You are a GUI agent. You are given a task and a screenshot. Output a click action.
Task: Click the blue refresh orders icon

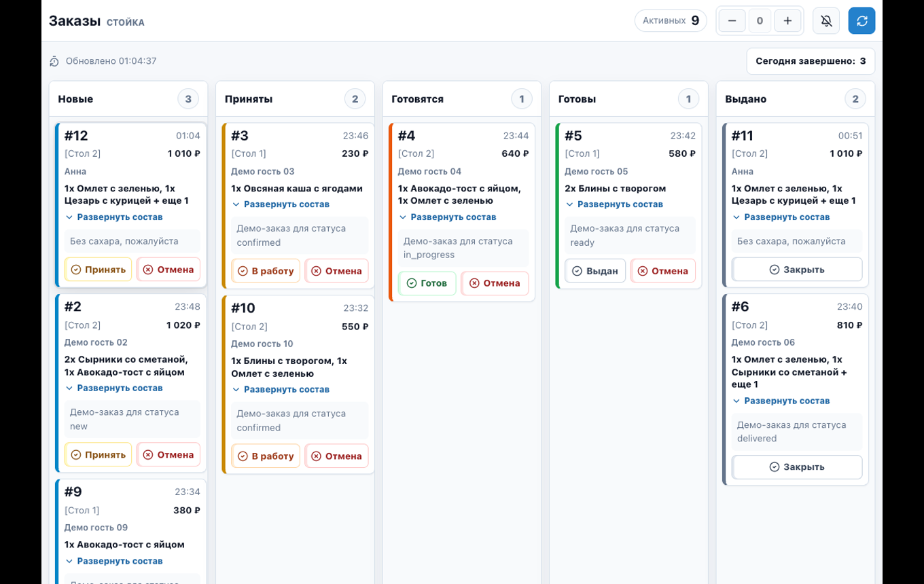(861, 21)
